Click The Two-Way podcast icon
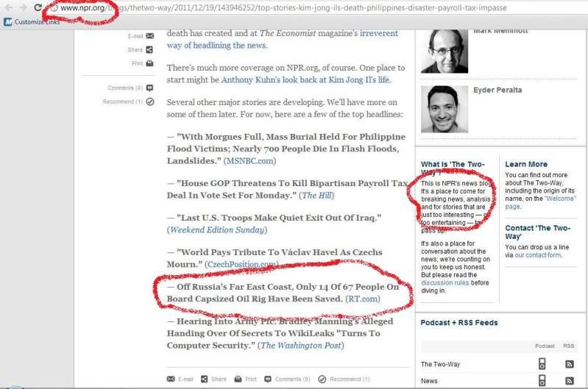Screen dimensions: 588x389 (x=542, y=364)
